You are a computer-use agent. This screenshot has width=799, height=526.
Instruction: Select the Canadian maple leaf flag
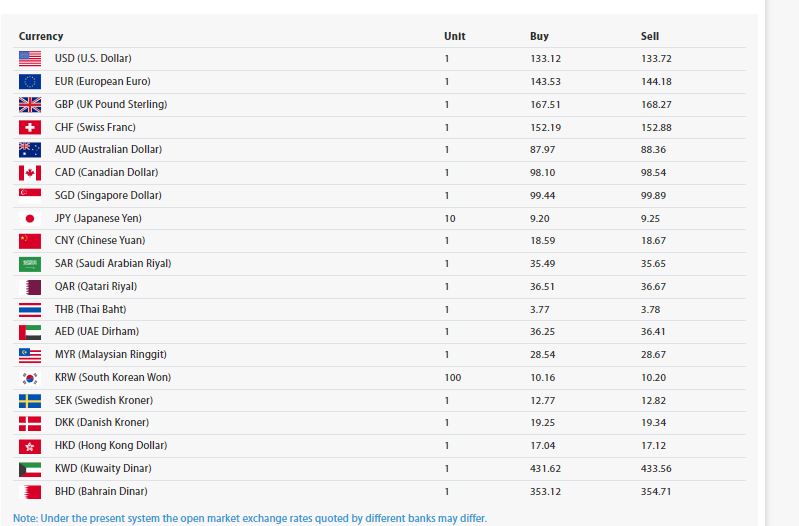click(x=29, y=173)
